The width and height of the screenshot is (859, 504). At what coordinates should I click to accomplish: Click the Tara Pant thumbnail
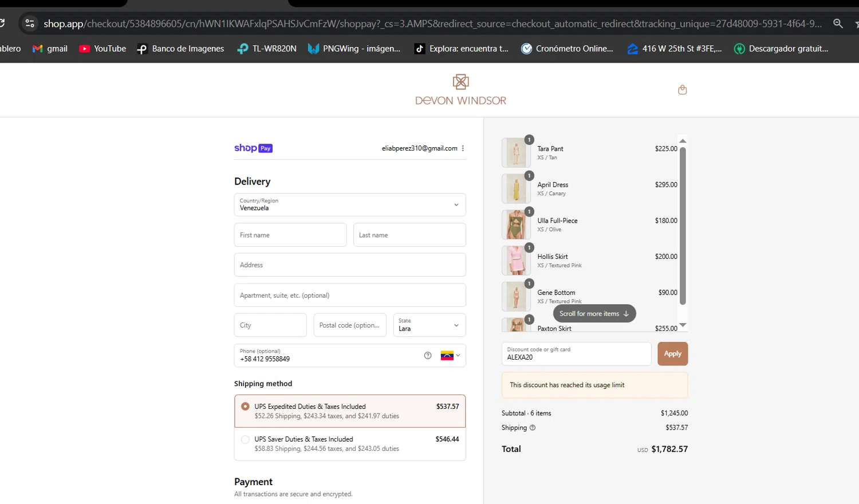point(516,153)
